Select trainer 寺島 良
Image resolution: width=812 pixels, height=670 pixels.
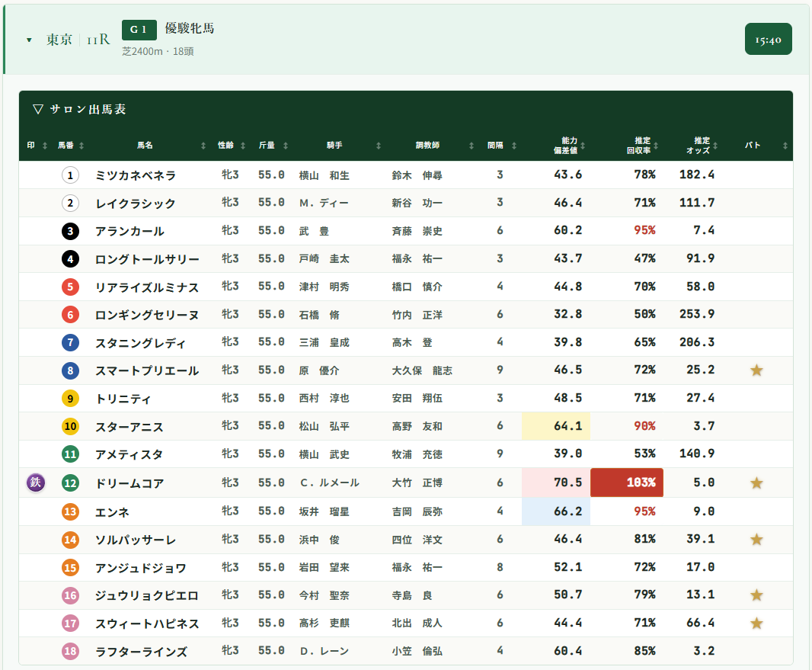[411, 595]
